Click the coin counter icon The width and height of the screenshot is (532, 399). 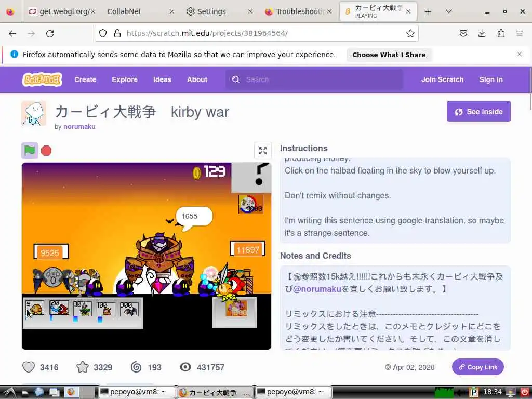[x=196, y=172]
